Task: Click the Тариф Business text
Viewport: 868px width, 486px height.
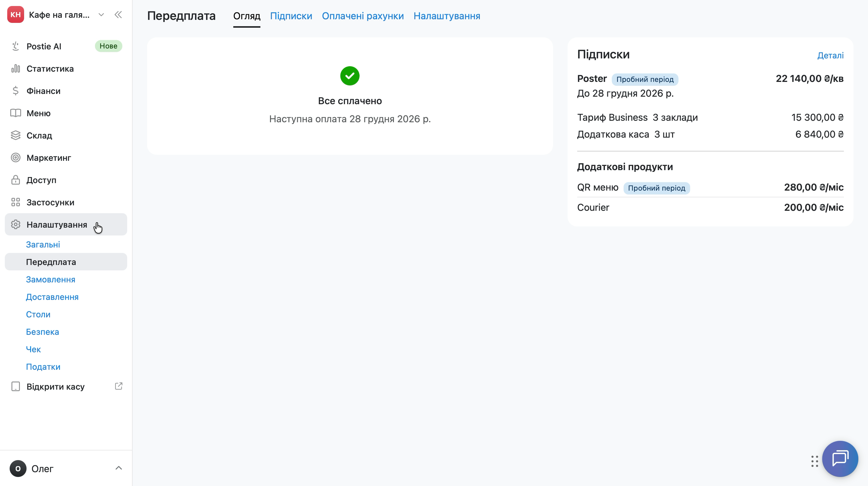Action: (612, 117)
